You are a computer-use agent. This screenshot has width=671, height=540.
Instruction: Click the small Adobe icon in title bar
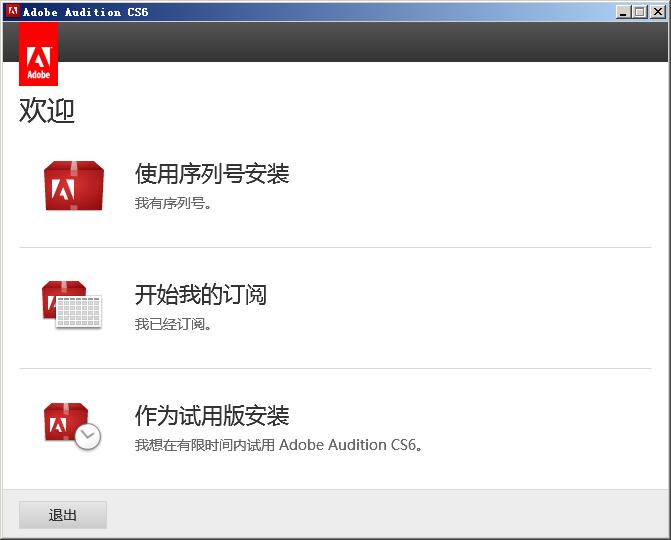pyautogui.click(x=12, y=11)
